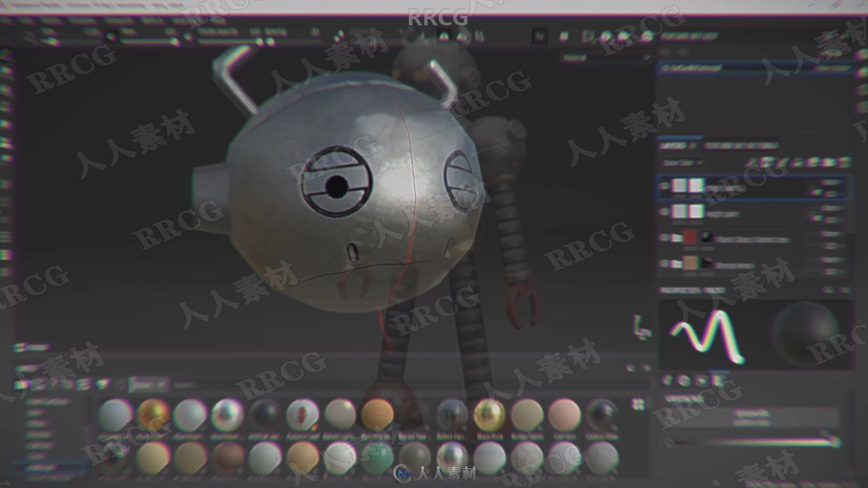This screenshot has height=488, width=868.
Task: Click the brush curve preview in Properties
Action: click(x=708, y=337)
